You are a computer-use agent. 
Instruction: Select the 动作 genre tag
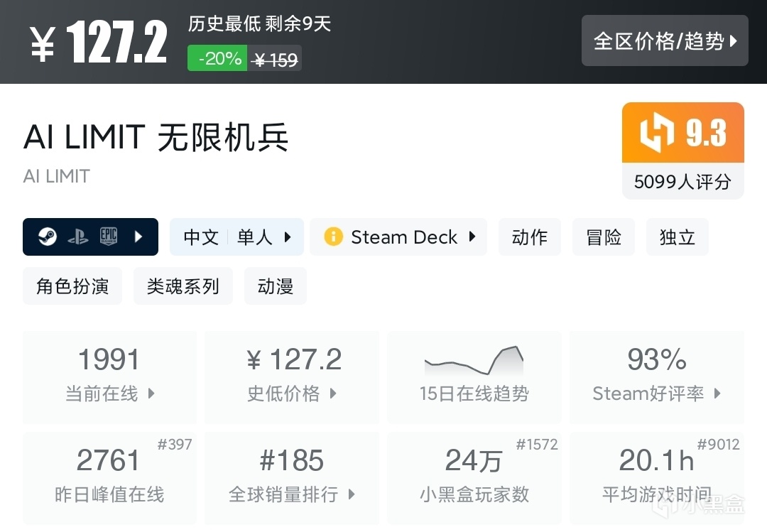click(530, 237)
